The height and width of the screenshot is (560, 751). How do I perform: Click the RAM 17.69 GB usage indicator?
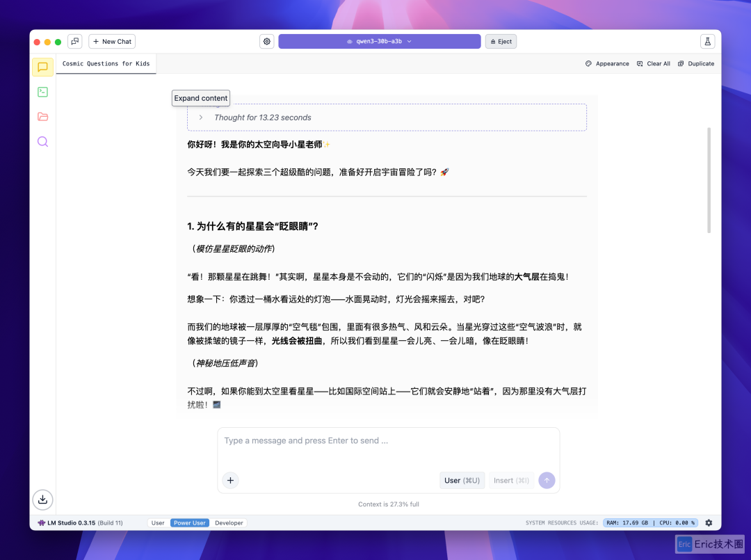pos(627,522)
